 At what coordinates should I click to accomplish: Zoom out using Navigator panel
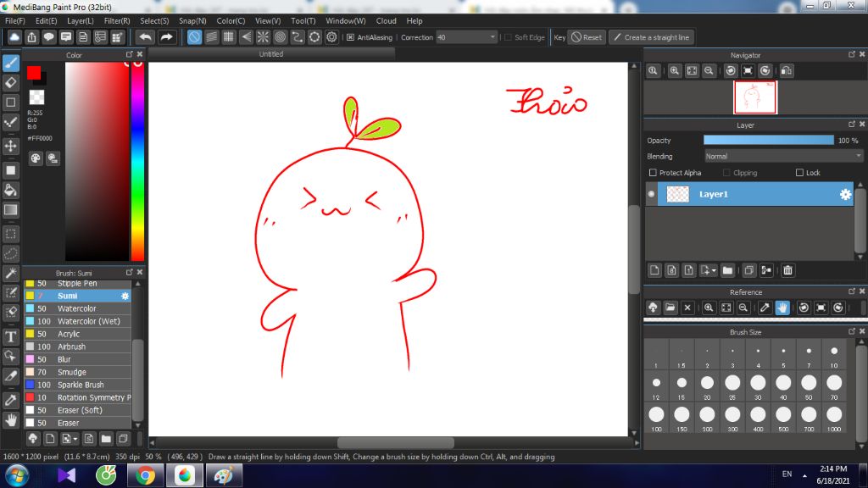709,71
